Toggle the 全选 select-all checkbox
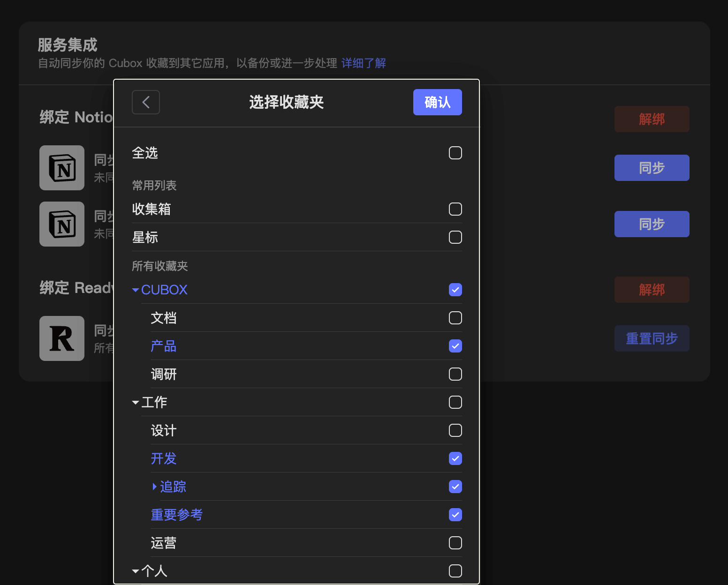728x585 pixels. [x=455, y=153]
